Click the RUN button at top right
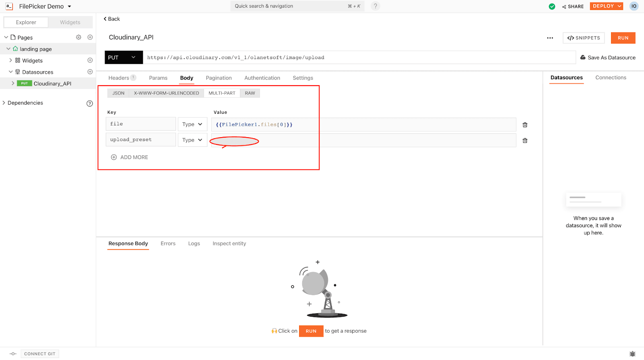The image size is (644, 360). [x=623, y=38]
